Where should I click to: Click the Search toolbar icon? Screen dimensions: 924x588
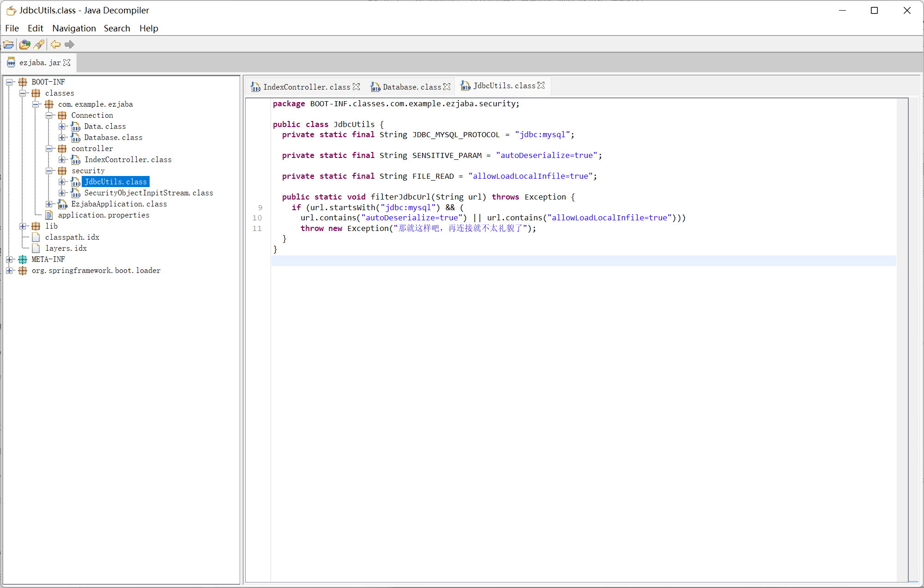(39, 44)
